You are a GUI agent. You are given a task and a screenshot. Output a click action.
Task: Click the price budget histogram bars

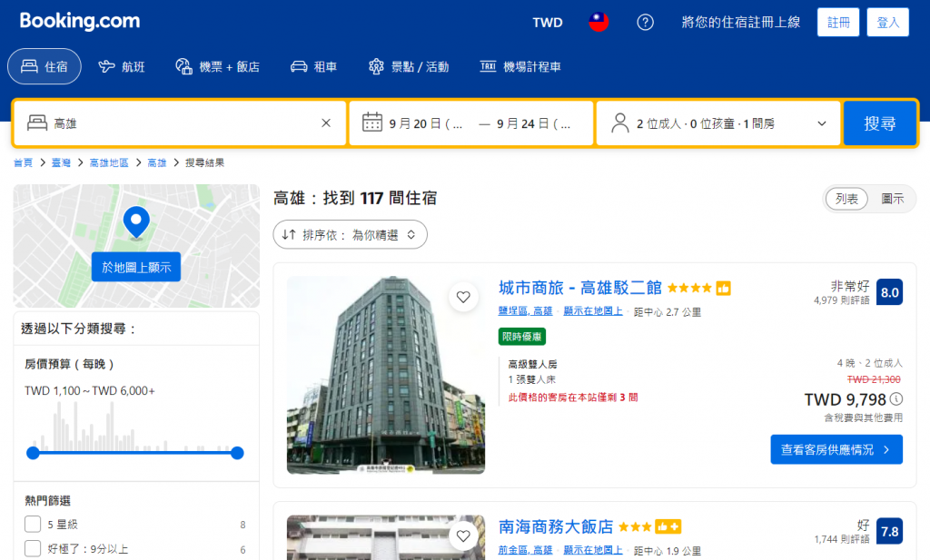pyautogui.click(x=134, y=426)
